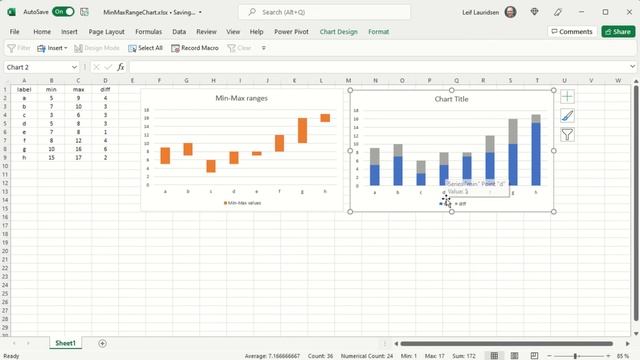640x360 pixels.
Task: Click the diamond premium icon
Action: [534, 12]
